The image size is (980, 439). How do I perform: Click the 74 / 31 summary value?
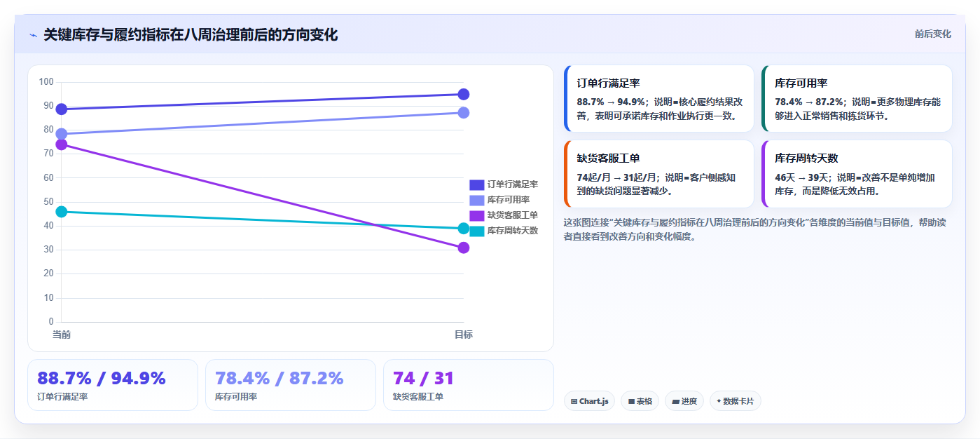pyautogui.click(x=424, y=378)
